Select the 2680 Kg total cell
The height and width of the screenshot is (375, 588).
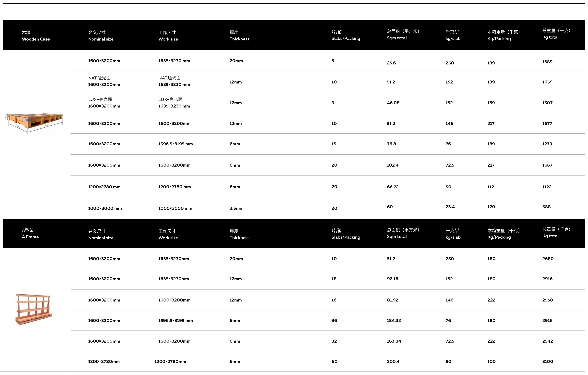click(548, 259)
